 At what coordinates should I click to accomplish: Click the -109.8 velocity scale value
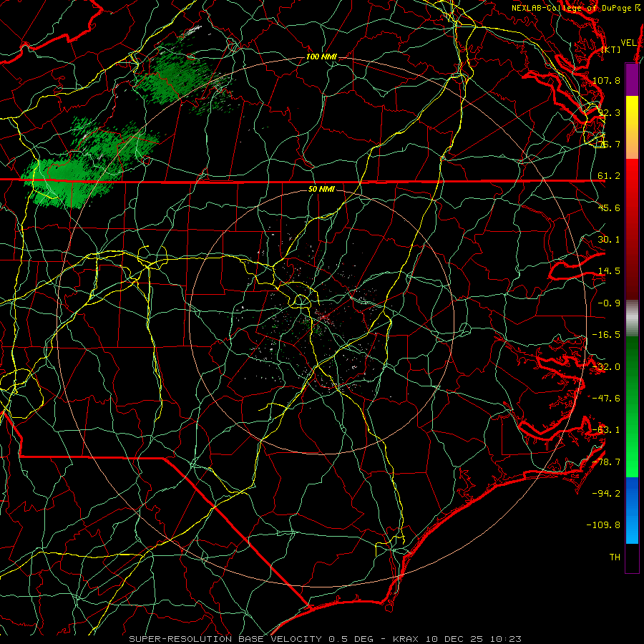point(604,525)
